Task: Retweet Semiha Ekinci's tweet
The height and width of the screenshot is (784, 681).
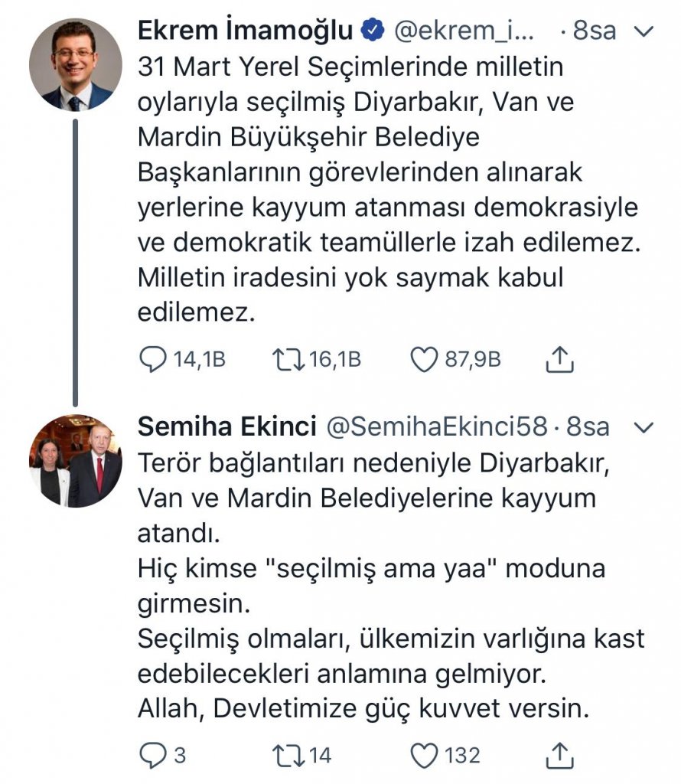Action: pos(288,756)
